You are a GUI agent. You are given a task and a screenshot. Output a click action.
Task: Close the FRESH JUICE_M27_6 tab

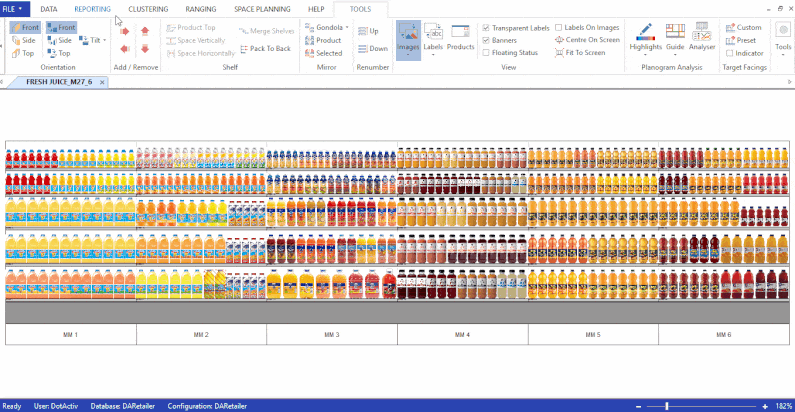[102, 82]
